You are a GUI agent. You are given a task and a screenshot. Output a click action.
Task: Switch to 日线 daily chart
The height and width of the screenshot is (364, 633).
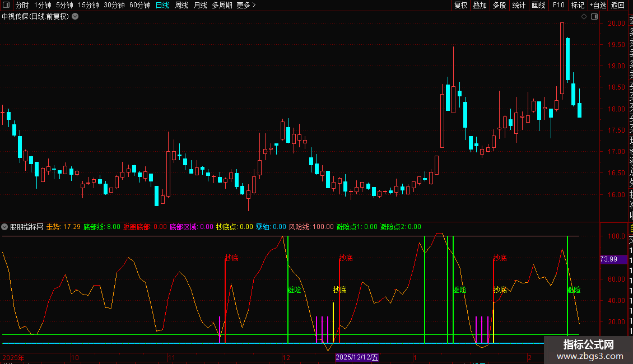click(162, 5)
